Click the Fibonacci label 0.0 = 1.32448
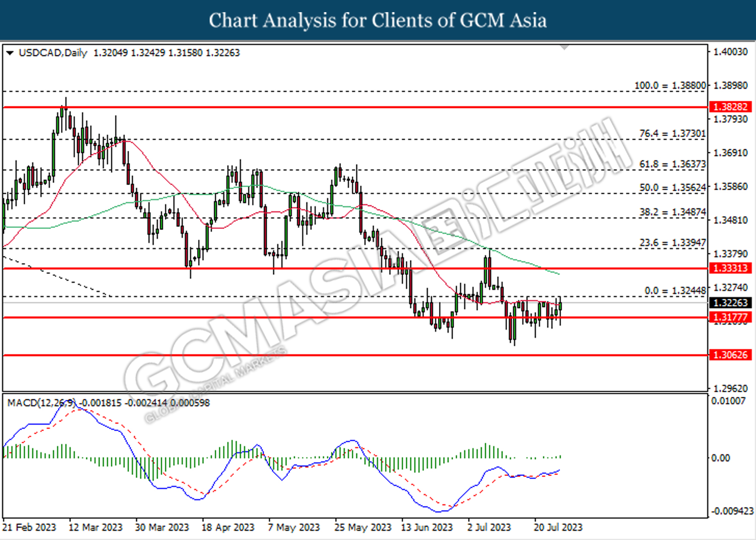This screenshot has width=756, height=540. coord(675,291)
